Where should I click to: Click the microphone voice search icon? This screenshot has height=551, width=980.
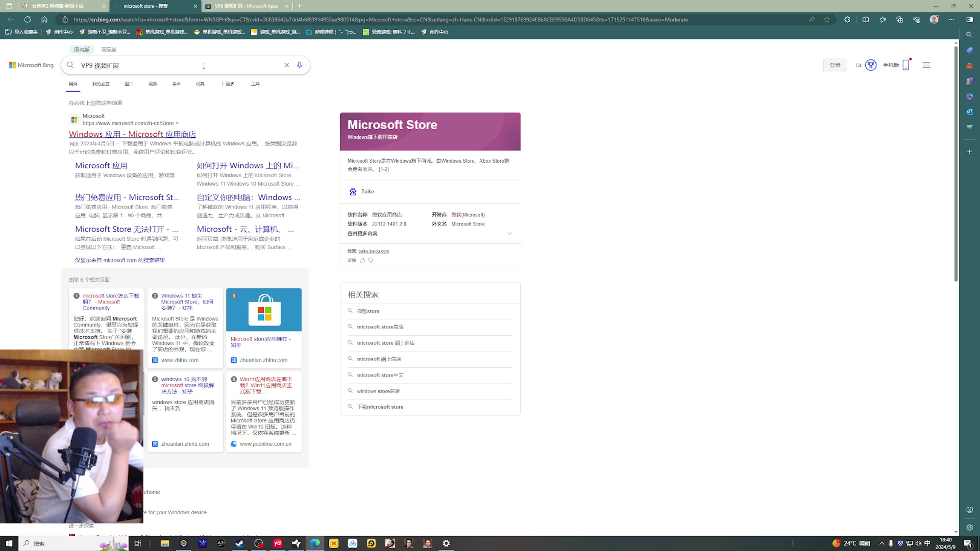click(299, 65)
